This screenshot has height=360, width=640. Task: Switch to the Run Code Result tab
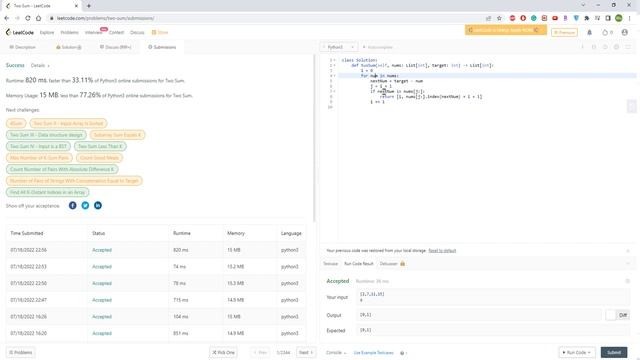coord(359,264)
